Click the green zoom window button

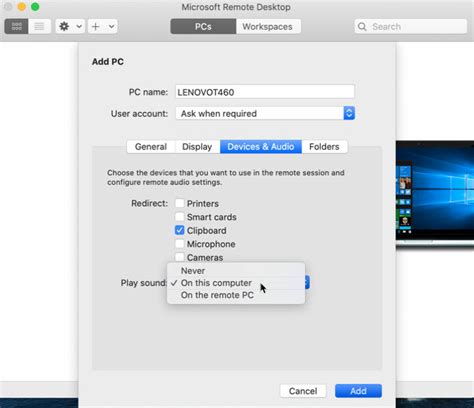click(35, 7)
